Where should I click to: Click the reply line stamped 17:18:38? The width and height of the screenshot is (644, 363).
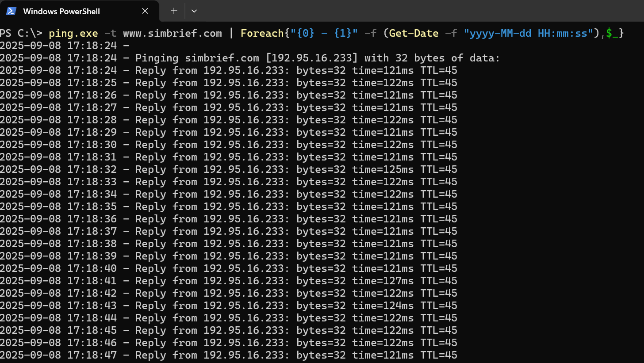coord(229,244)
